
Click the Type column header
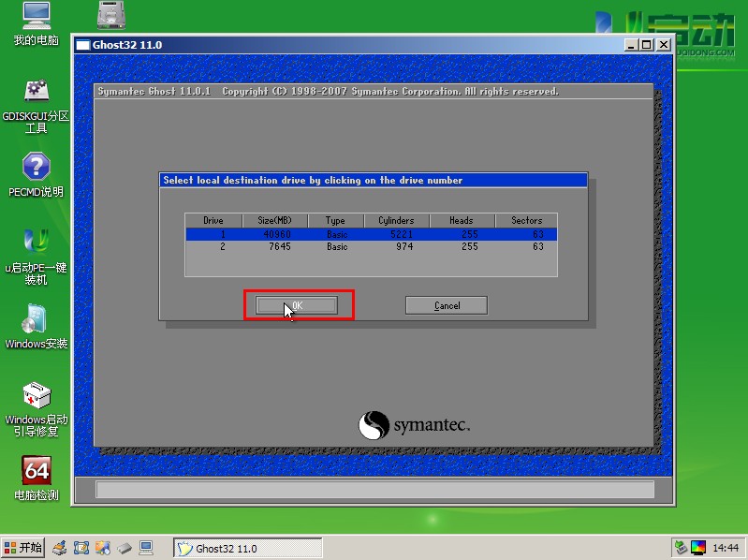pyautogui.click(x=335, y=220)
